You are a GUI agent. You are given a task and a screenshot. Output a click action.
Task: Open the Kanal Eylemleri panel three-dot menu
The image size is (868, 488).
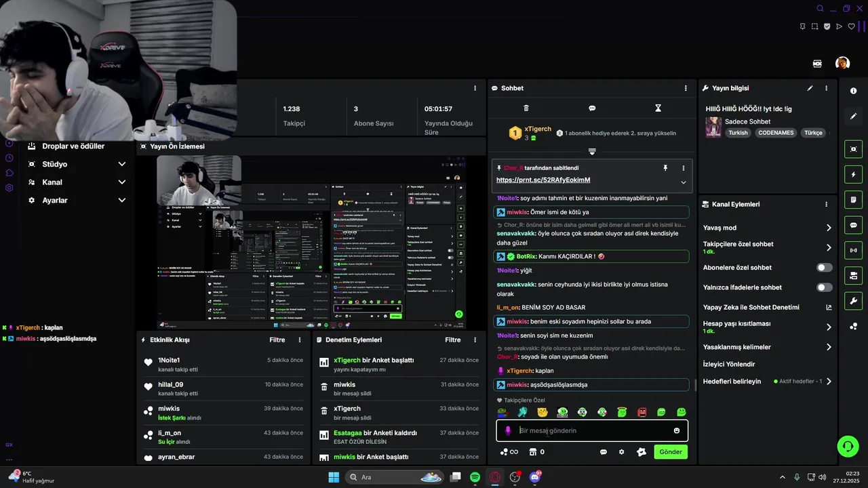[826, 204]
